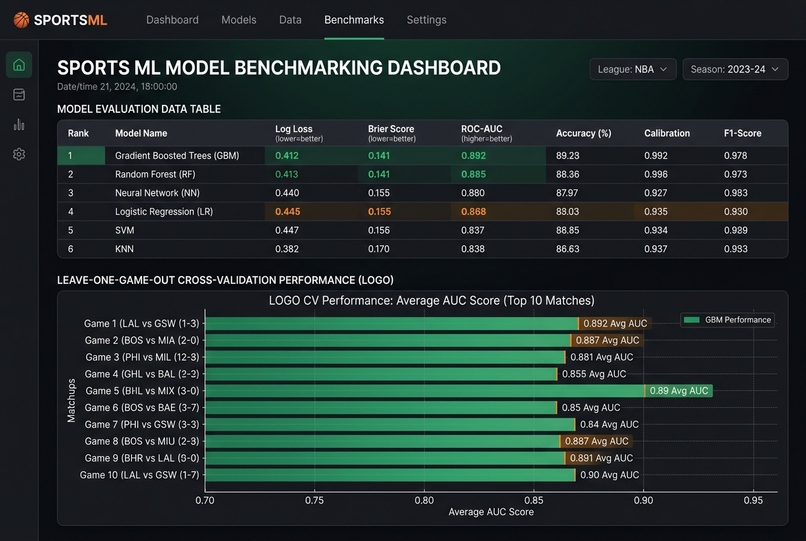Select the KNN model name
Screen dimensions: 806x541
click(124, 249)
